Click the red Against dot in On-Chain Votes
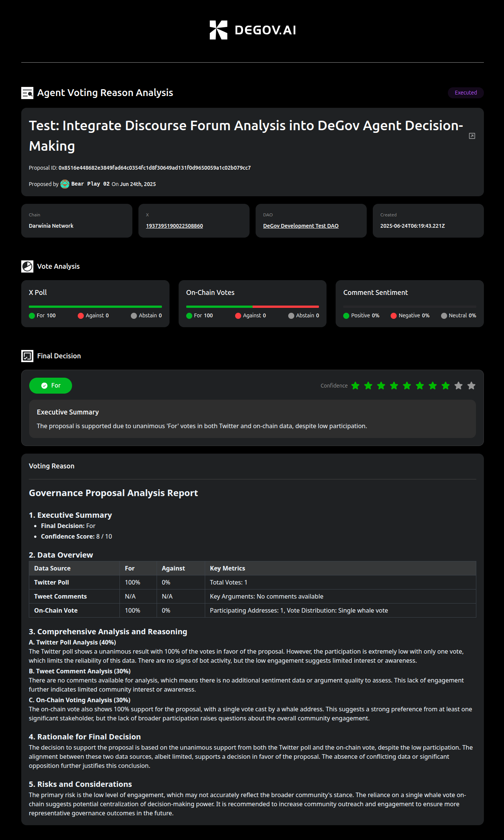Screen dimensions: 504x840 tap(238, 316)
